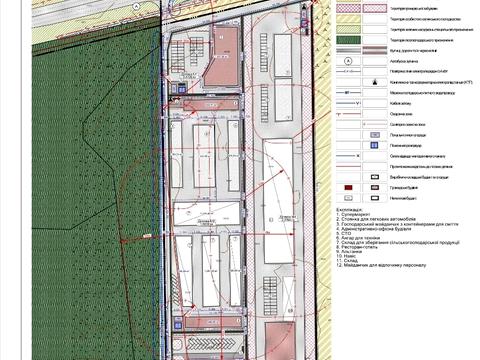Click the black transformer substation symbol in legend
This screenshot has width=480, height=360.
[375, 82]
